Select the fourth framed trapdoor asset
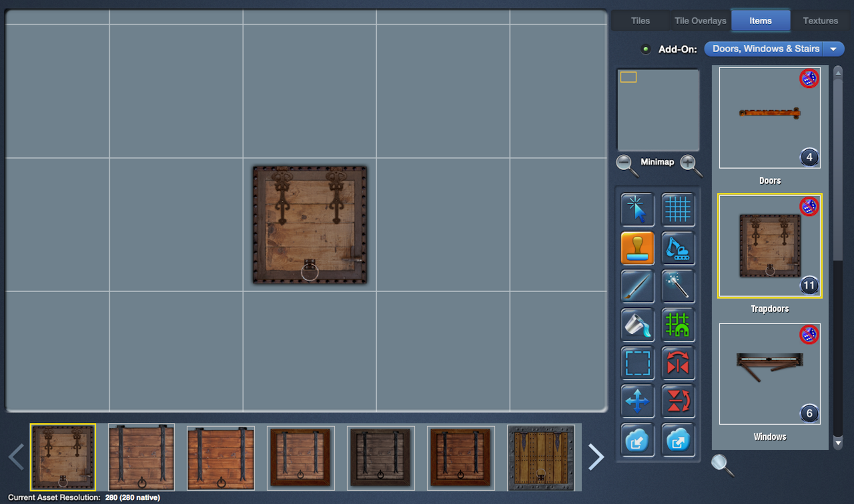This screenshot has width=854, height=504. point(300,457)
